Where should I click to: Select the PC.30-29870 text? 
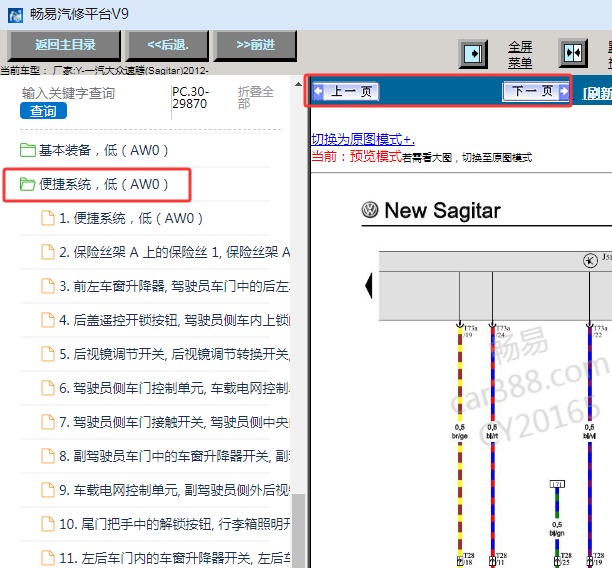click(190, 98)
